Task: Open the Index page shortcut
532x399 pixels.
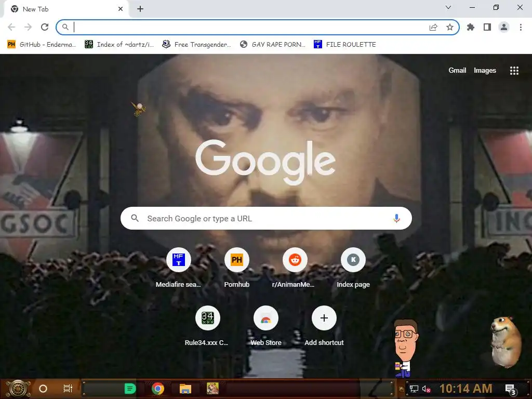Action: tap(353, 268)
